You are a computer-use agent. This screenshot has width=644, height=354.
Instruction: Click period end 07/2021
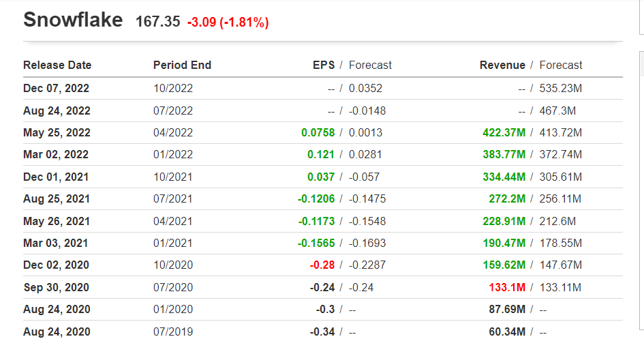click(173, 199)
